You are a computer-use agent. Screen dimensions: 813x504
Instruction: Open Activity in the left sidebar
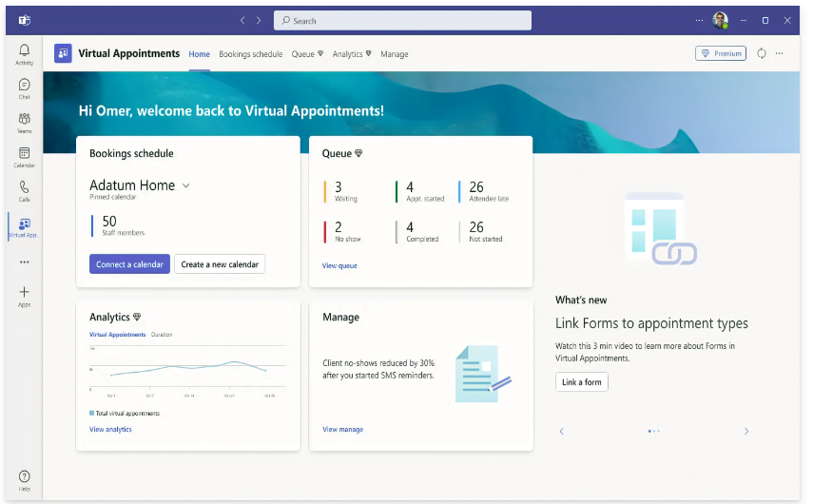point(24,54)
